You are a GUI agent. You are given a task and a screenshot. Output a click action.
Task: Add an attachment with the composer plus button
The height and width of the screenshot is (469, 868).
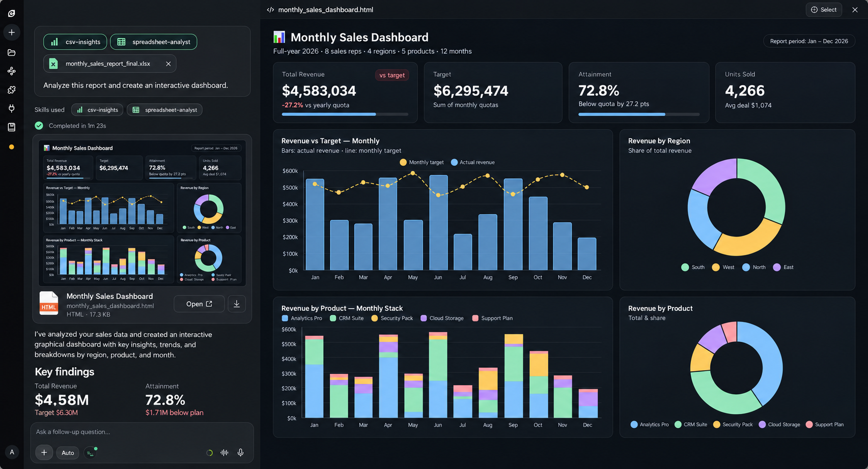pyautogui.click(x=44, y=452)
